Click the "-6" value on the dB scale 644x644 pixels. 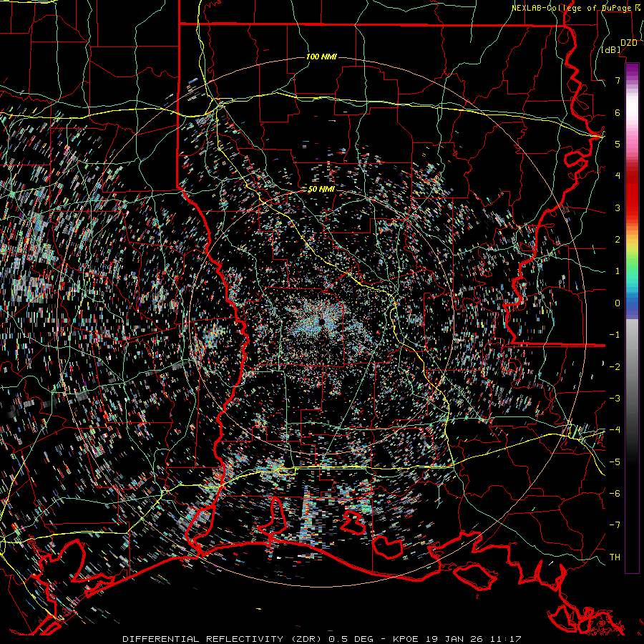pyautogui.click(x=615, y=494)
